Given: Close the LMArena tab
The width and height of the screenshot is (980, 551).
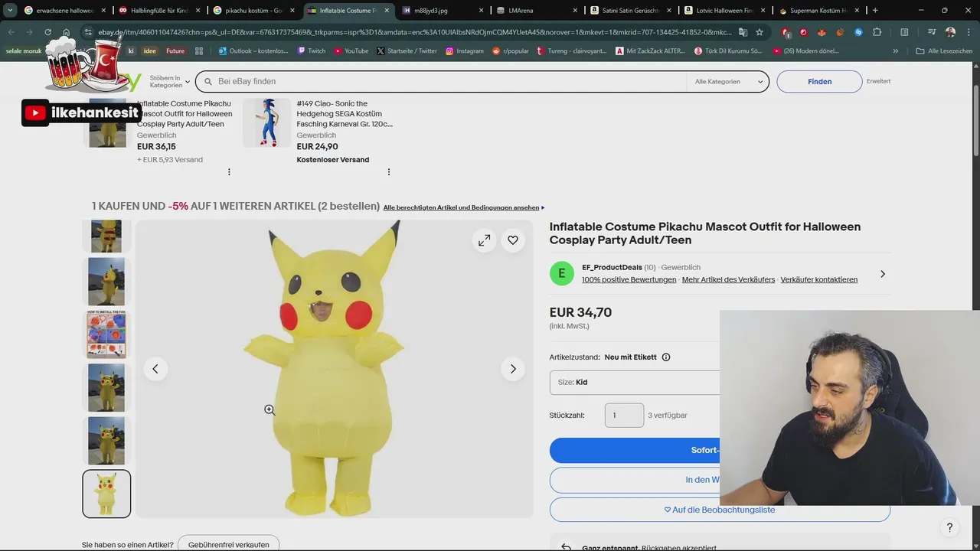Looking at the screenshot, I should [574, 11].
